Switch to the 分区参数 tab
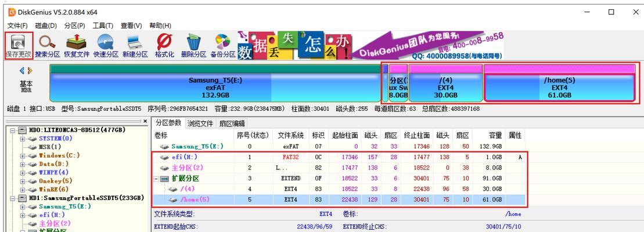Viewport: 644px width, 232px height. click(x=168, y=123)
